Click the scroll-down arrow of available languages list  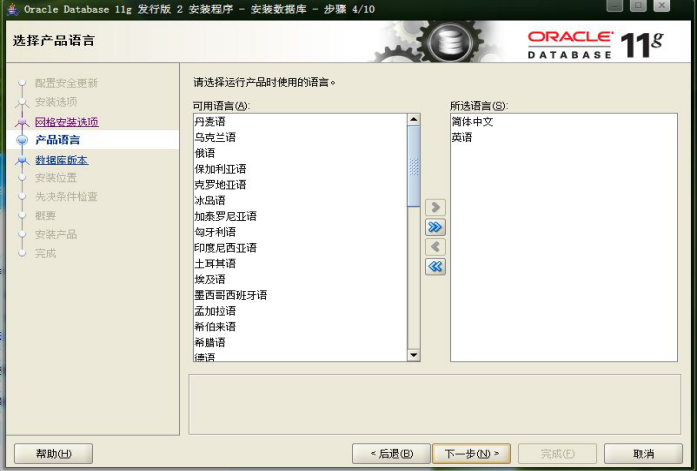413,355
